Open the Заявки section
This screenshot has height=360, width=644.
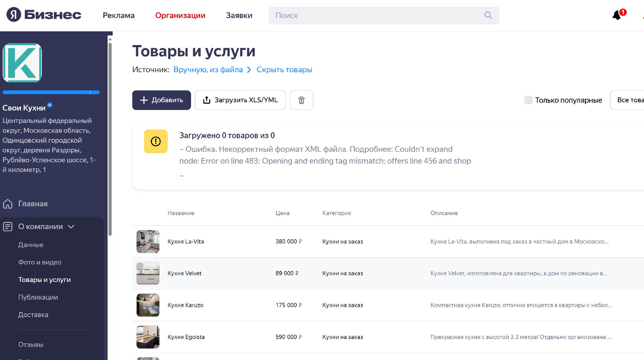(239, 15)
